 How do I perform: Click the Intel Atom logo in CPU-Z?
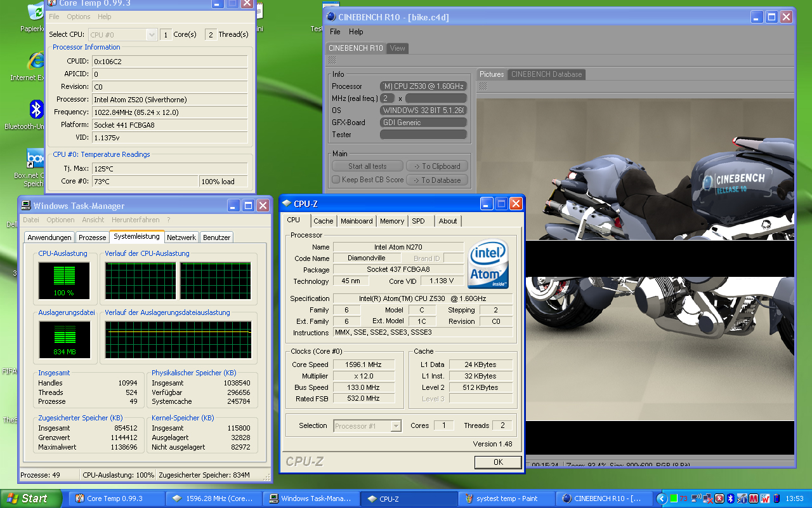tap(488, 265)
